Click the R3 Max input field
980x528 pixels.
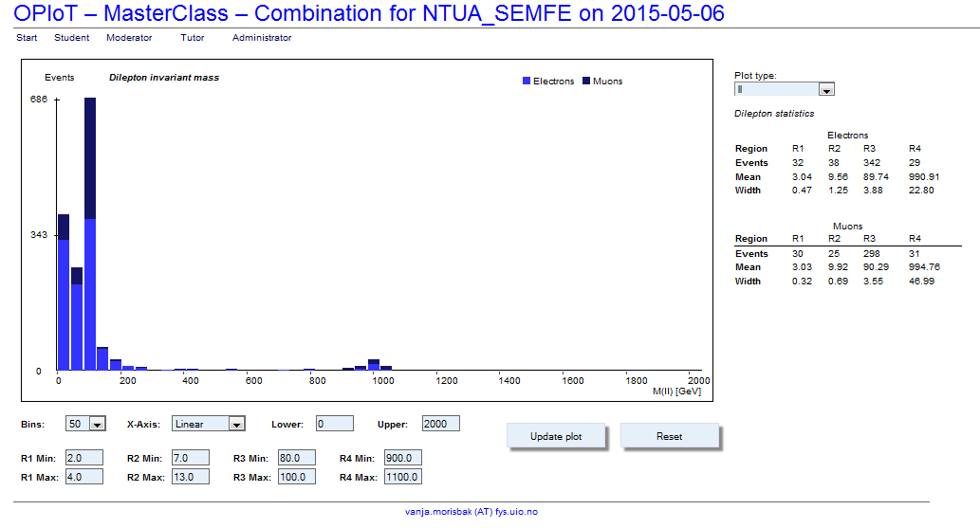click(x=297, y=477)
